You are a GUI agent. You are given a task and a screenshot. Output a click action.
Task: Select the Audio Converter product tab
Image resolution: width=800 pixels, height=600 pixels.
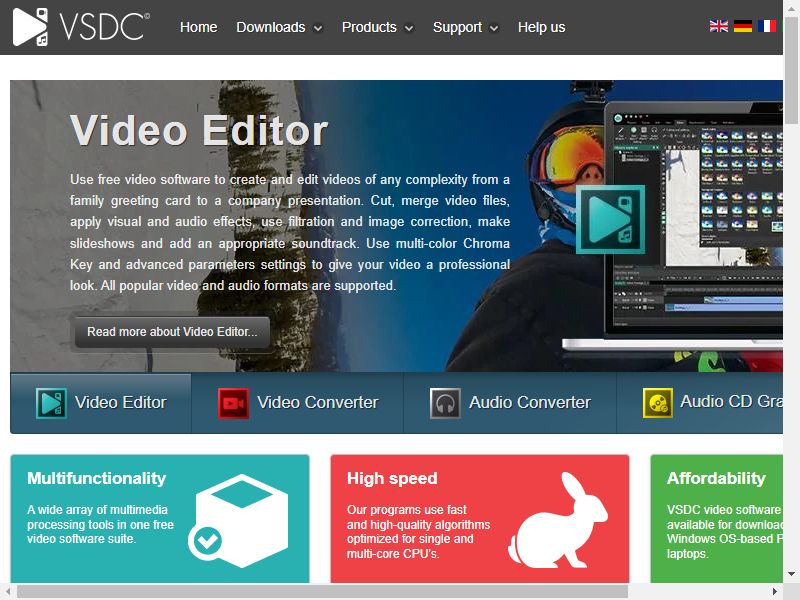tap(510, 403)
